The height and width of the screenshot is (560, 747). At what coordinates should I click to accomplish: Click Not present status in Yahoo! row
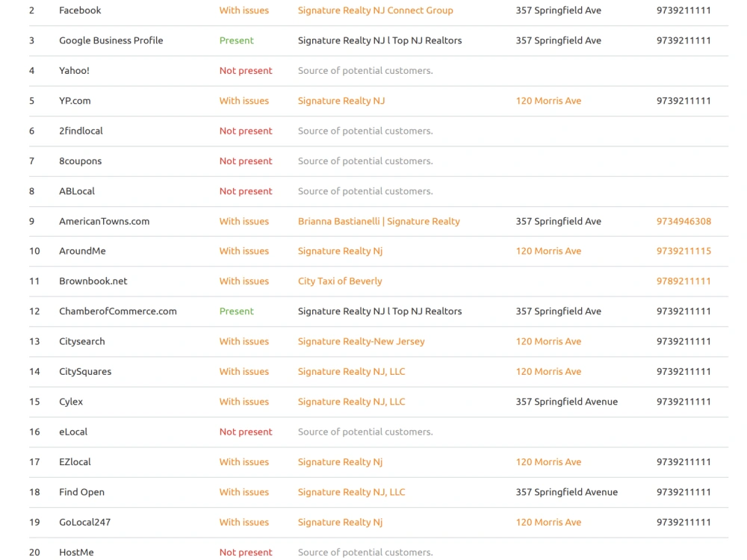click(246, 70)
